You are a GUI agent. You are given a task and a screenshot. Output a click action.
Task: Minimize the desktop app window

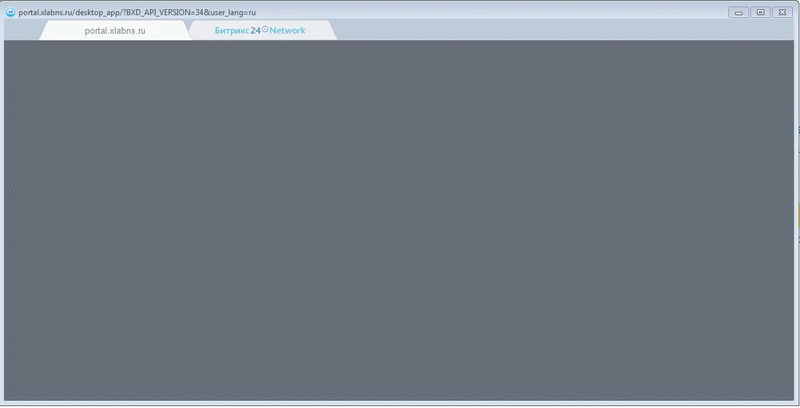point(738,12)
